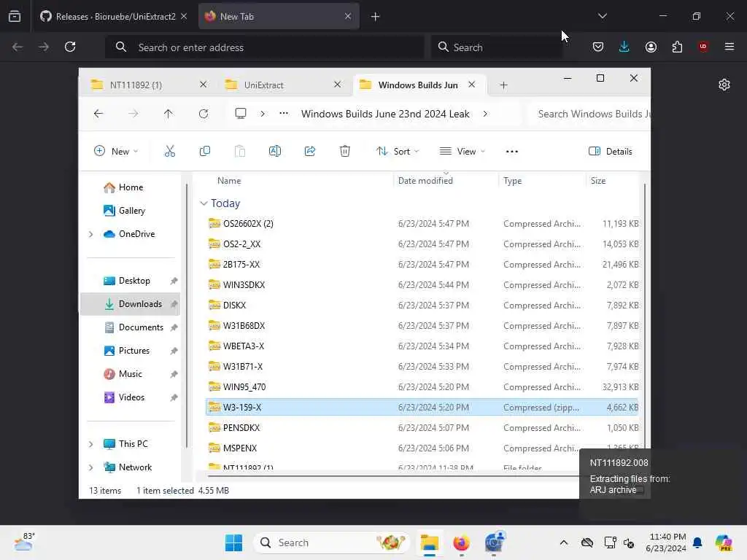Open the Firefox Downloads panel arrow
The width and height of the screenshot is (747, 560).
click(x=624, y=47)
